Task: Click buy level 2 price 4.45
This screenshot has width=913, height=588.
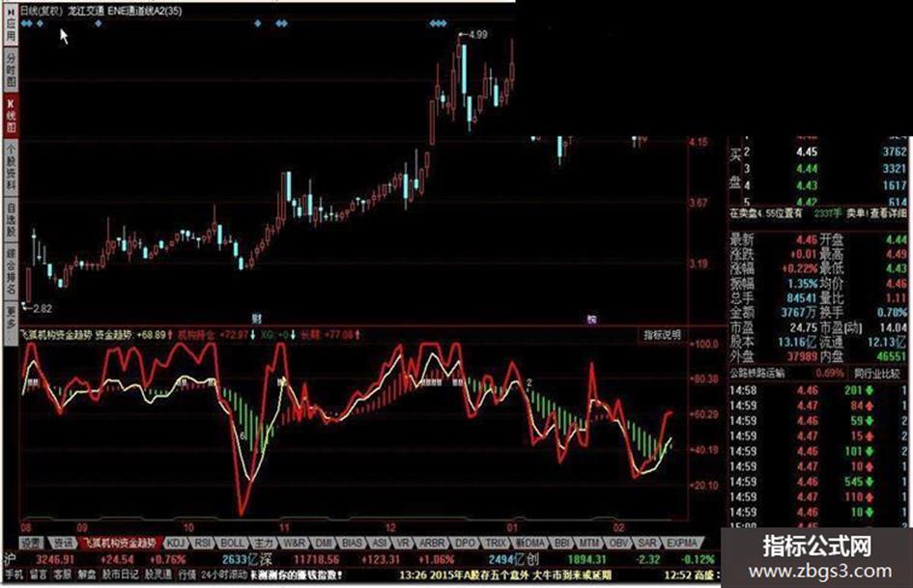Action: (x=807, y=152)
